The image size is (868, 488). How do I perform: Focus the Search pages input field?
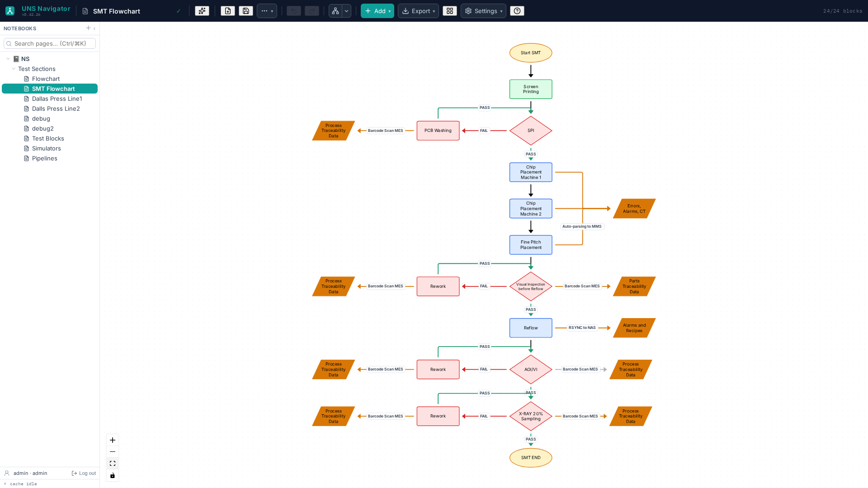coord(50,43)
